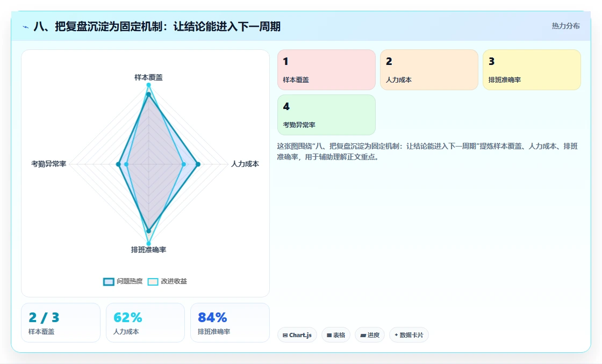Select card 1 样本覆盖
This screenshot has height=364, width=602.
[326, 70]
